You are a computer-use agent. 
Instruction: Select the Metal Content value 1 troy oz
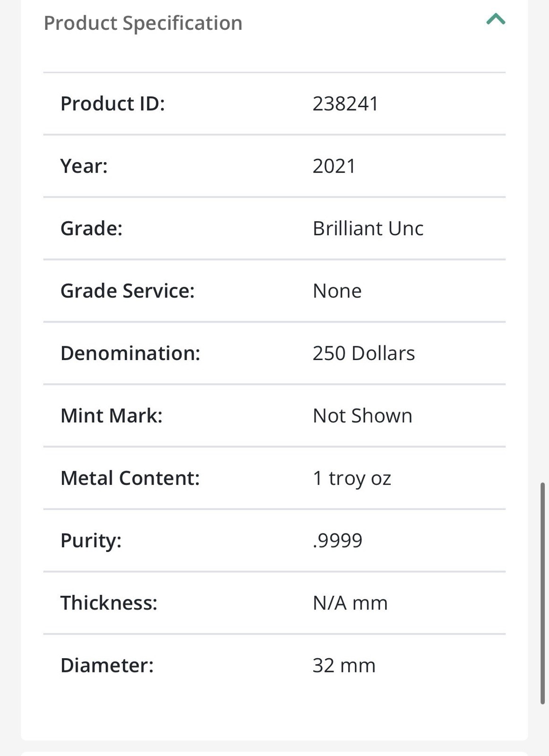352,479
